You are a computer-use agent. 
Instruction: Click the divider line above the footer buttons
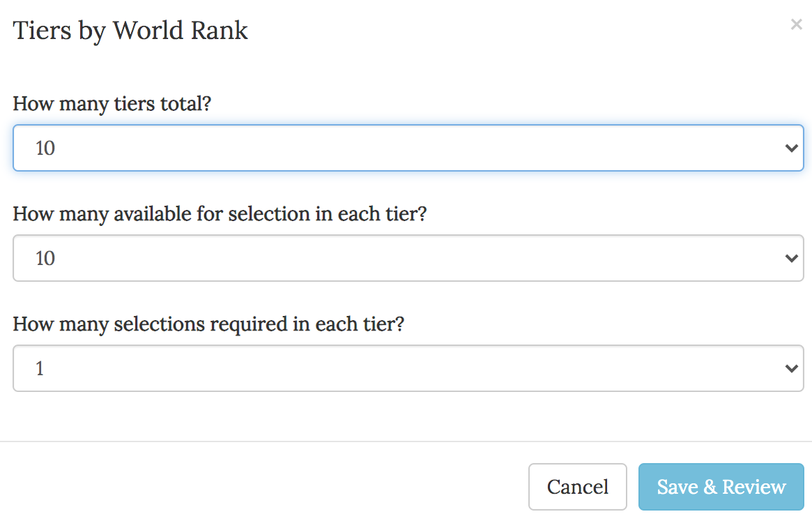(406, 441)
